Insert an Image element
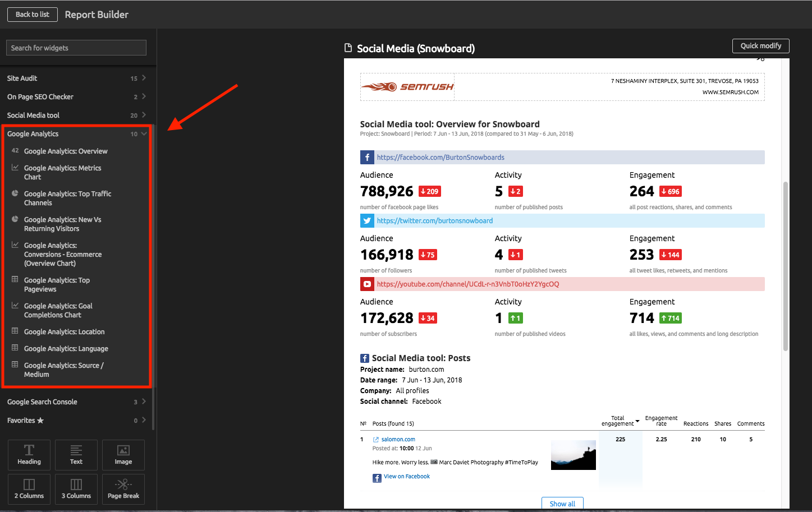 [x=123, y=455]
